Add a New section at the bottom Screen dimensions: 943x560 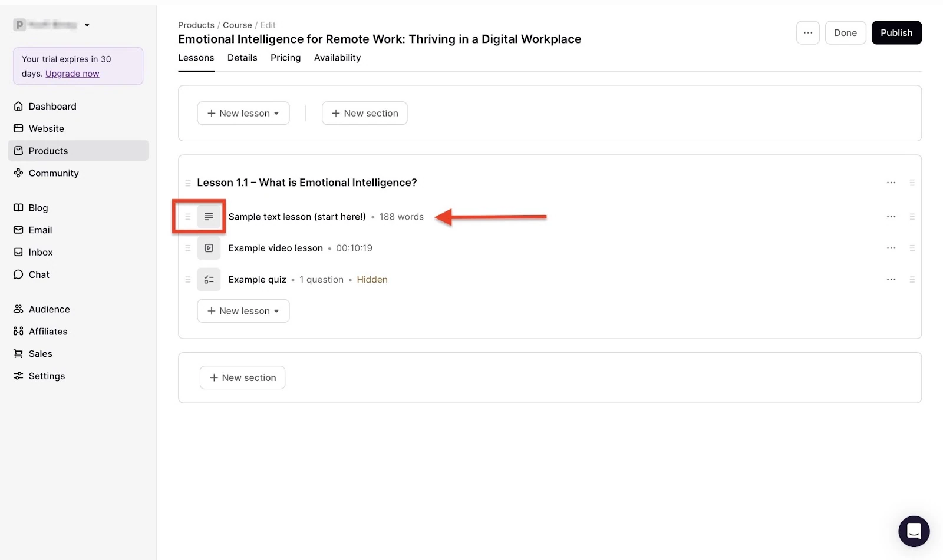(x=243, y=377)
